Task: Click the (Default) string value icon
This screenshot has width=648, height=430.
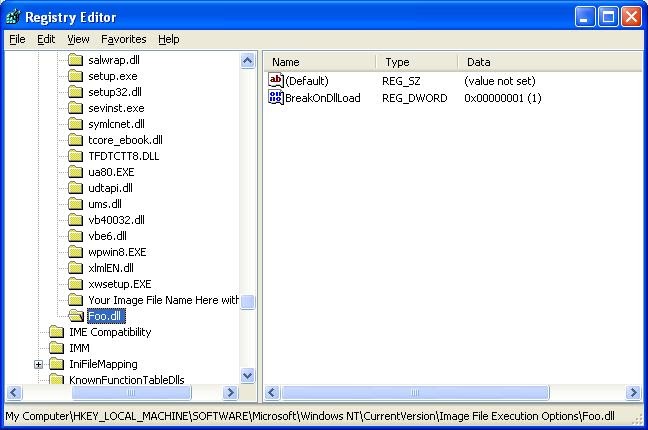Action: point(276,80)
